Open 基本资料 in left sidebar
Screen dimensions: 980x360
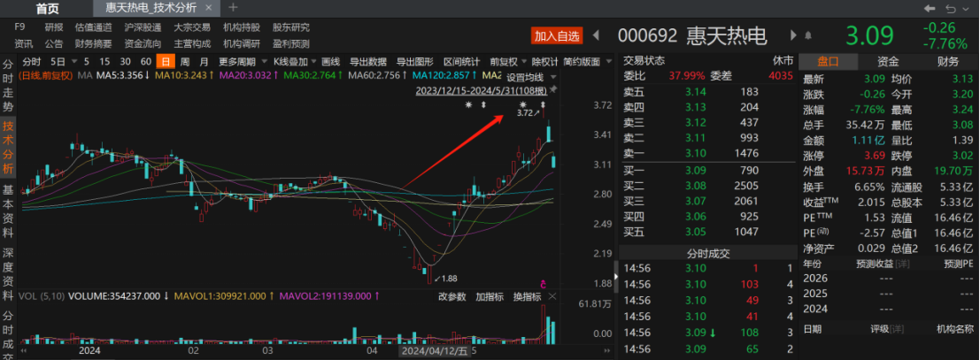(x=7, y=210)
